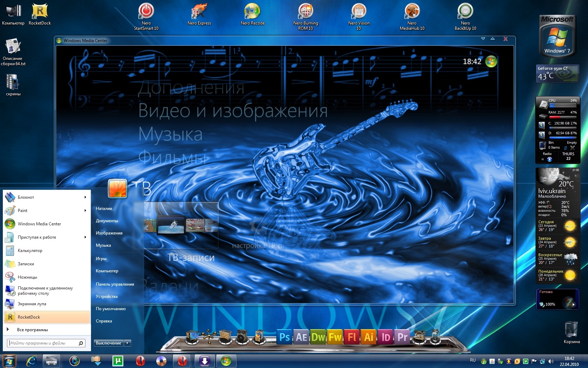Open Справка link in Start menu

[x=104, y=321]
